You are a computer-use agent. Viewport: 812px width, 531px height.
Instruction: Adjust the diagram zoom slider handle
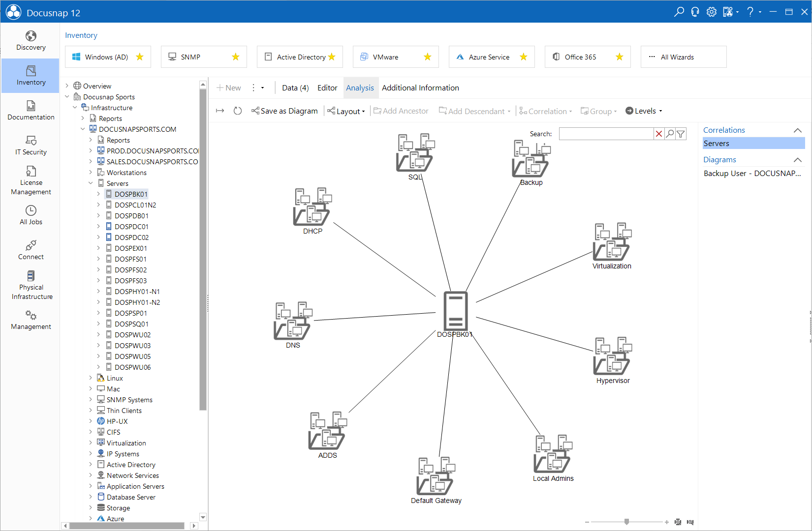(626, 522)
